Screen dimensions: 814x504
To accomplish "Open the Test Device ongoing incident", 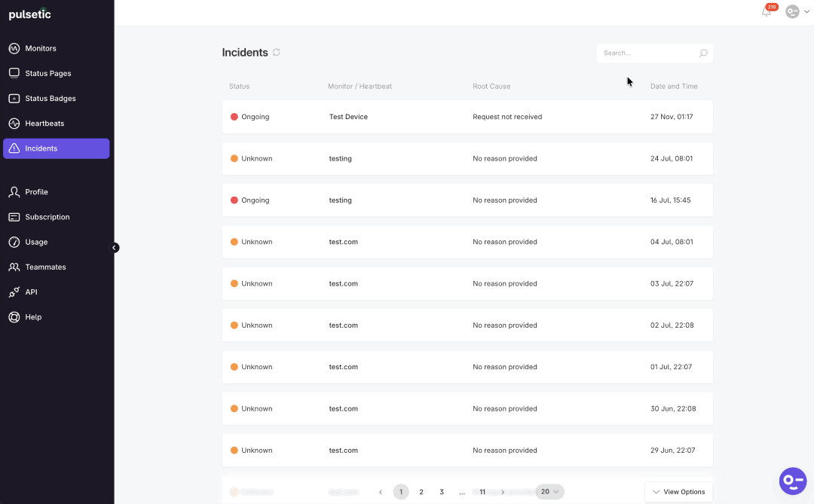I will (x=467, y=117).
